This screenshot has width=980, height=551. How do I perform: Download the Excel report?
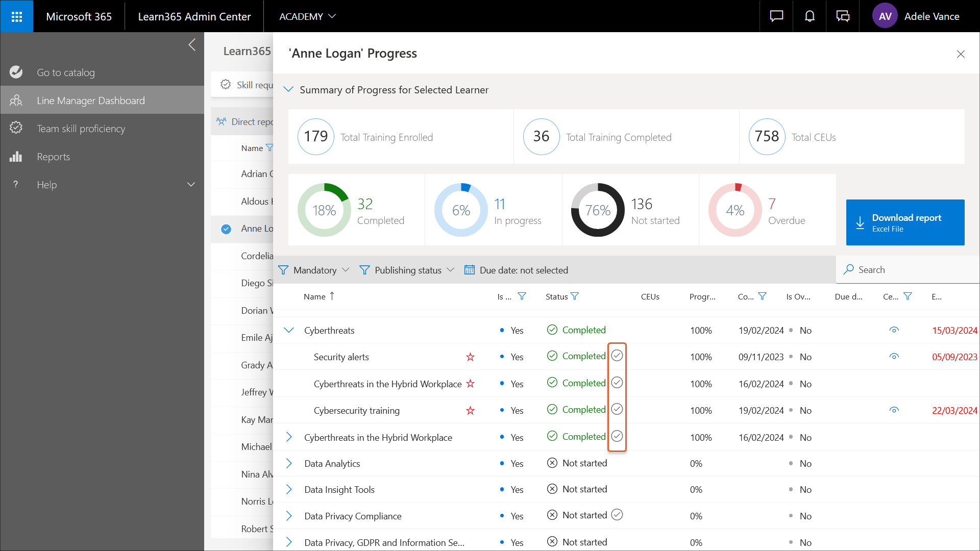(x=905, y=222)
